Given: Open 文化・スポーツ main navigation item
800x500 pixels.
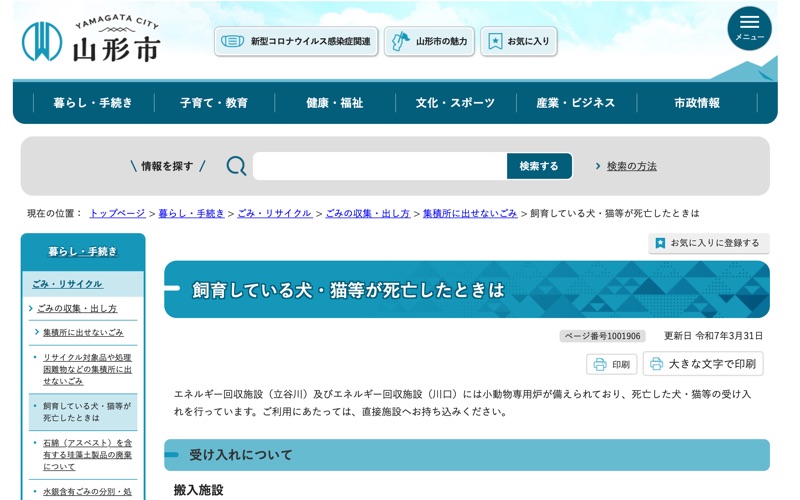Looking at the screenshot, I should [x=455, y=103].
